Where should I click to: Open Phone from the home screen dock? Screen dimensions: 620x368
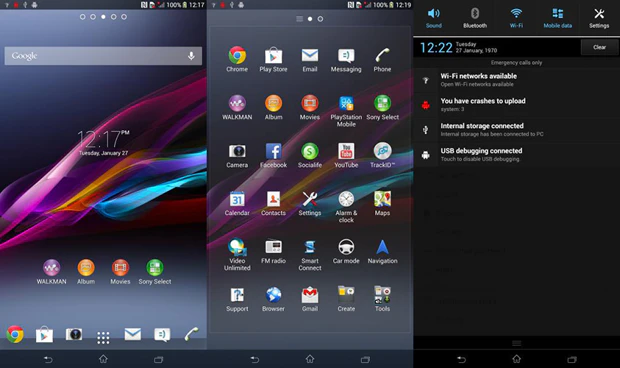click(x=191, y=334)
